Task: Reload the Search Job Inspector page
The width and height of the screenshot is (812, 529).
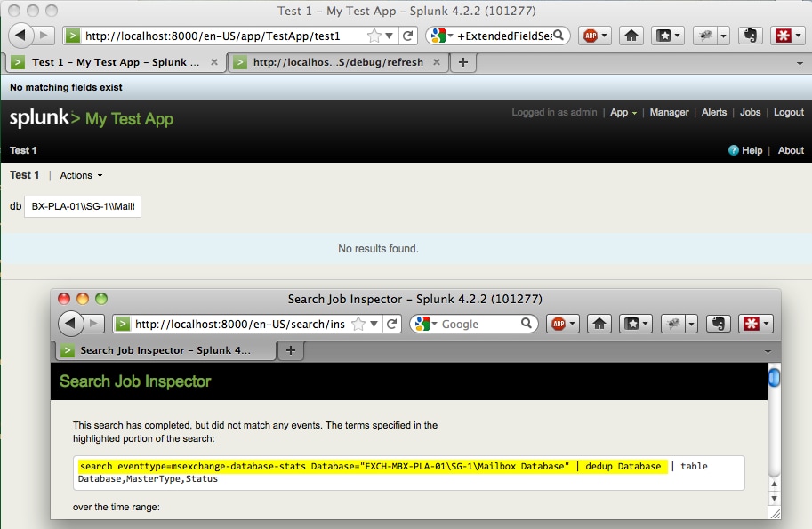Action: point(392,324)
